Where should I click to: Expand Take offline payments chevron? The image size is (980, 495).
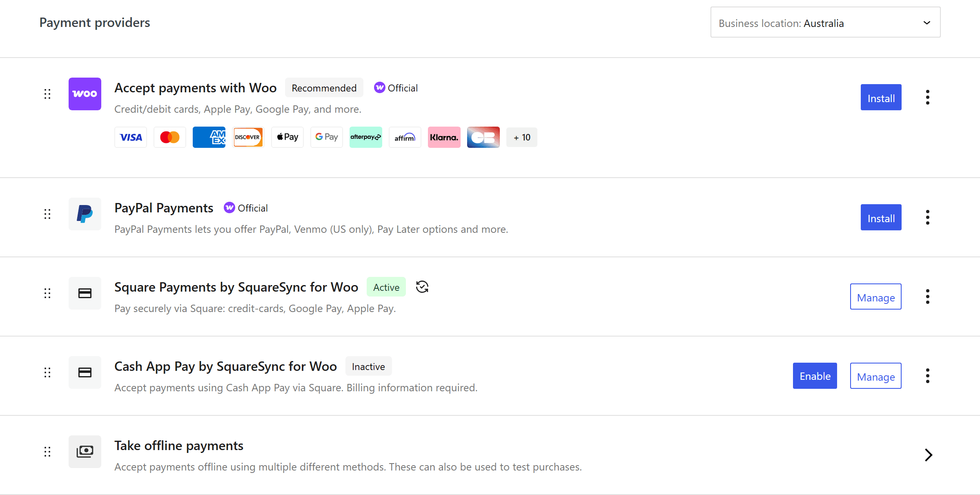coord(929,455)
